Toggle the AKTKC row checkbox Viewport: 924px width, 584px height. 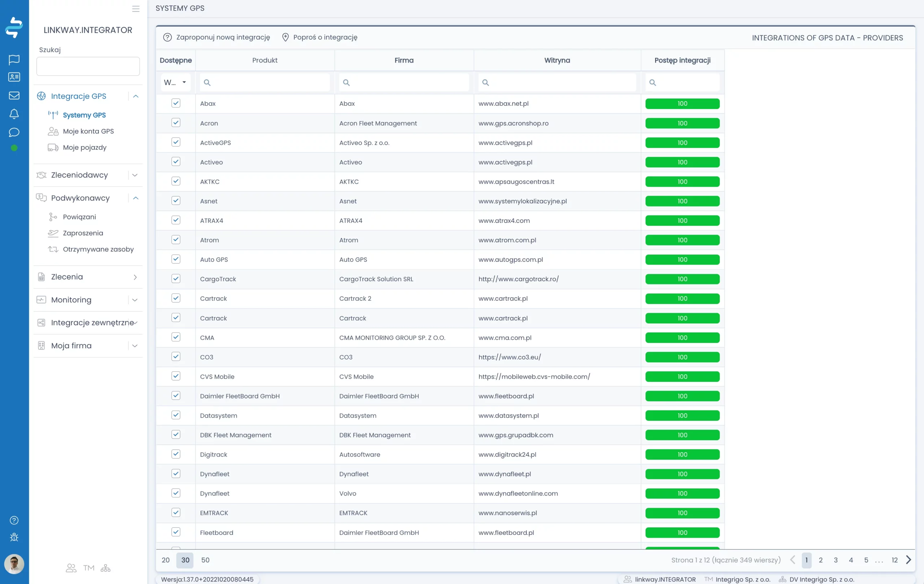176,181
